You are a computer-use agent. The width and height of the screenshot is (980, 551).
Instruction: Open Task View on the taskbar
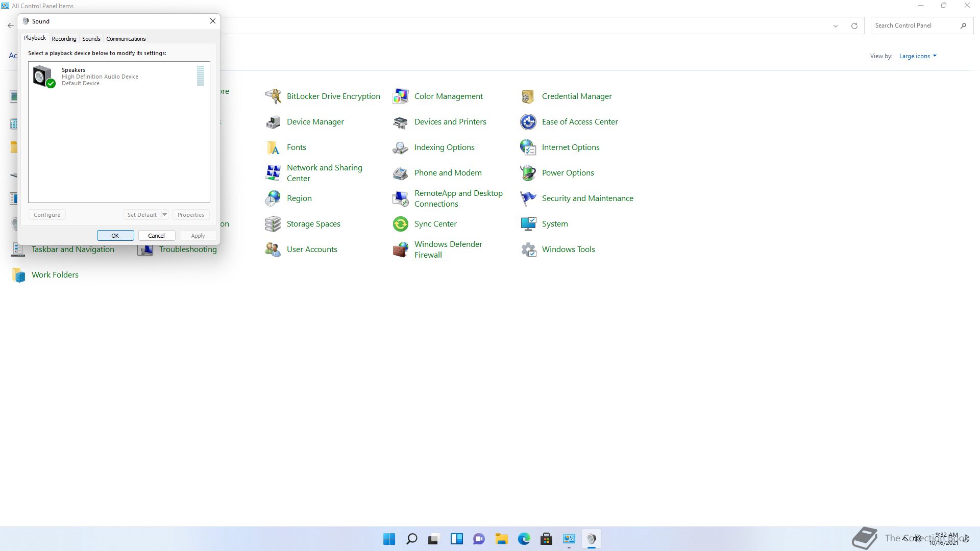point(434,539)
